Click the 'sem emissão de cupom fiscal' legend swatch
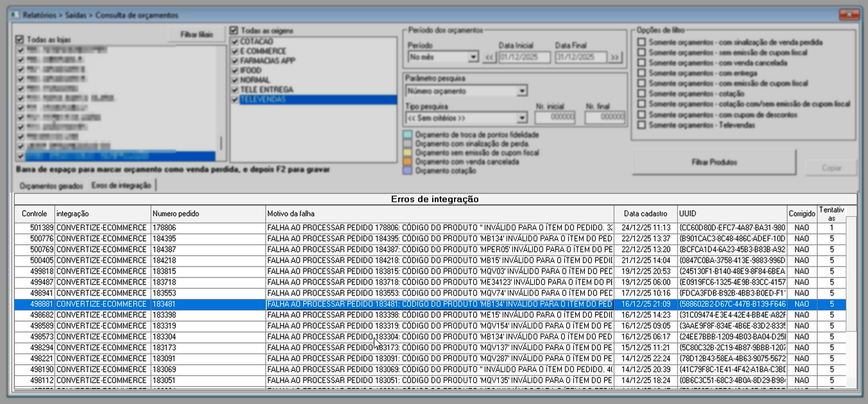Viewport: 868px width, 404px height. click(x=408, y=153)
